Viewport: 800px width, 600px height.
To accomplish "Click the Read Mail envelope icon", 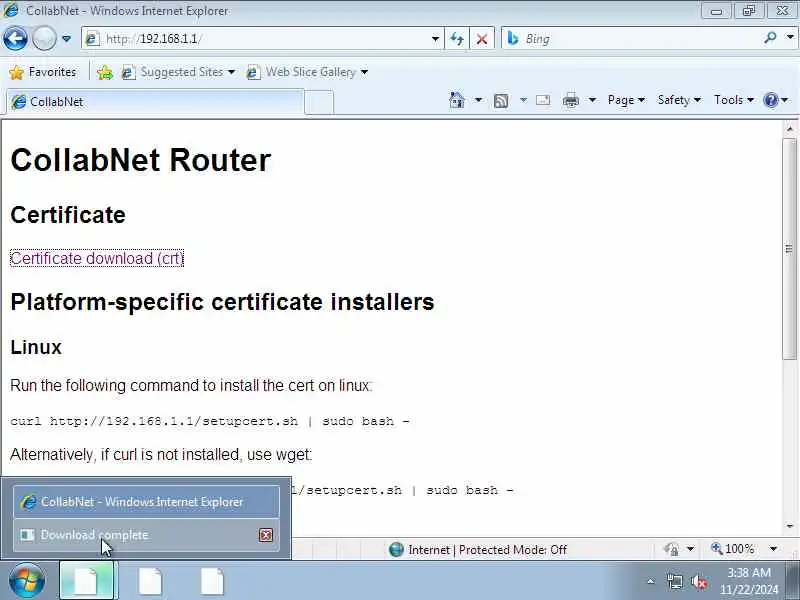I will 543,100.
